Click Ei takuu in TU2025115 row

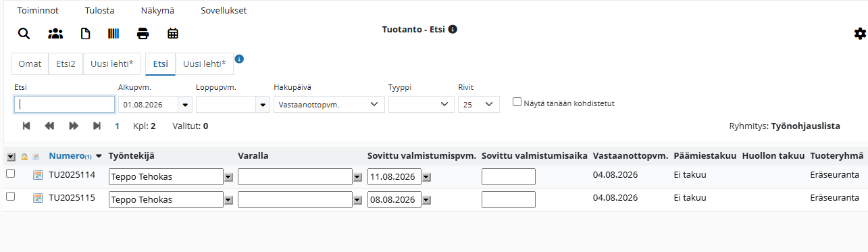(x=690, y=198)
